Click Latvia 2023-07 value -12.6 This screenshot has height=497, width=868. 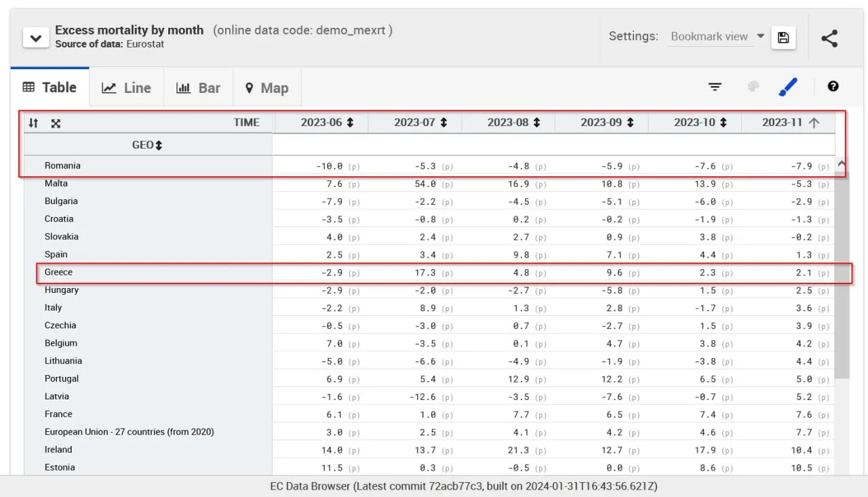tap(422, 397)
